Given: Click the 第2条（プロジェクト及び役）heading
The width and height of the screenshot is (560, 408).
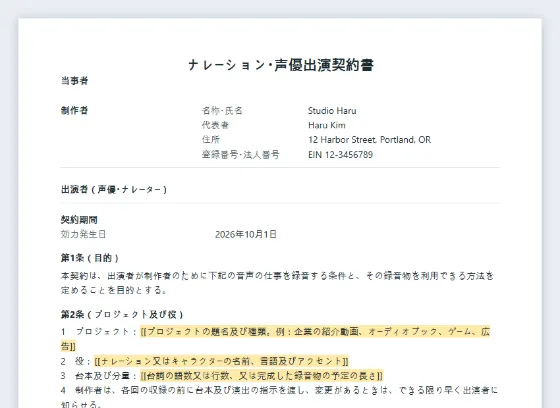Looking at the screenshot, I should pyautogui.click(x=122, y=314).
